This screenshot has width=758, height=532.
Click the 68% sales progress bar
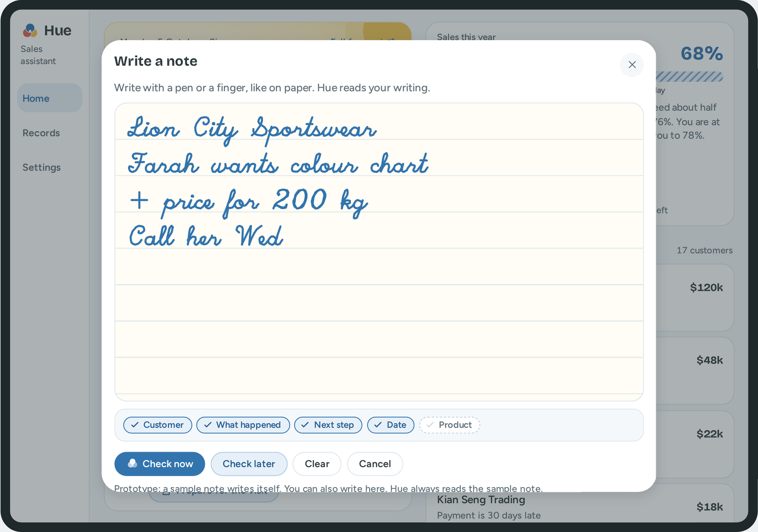[x=689, y=77]
